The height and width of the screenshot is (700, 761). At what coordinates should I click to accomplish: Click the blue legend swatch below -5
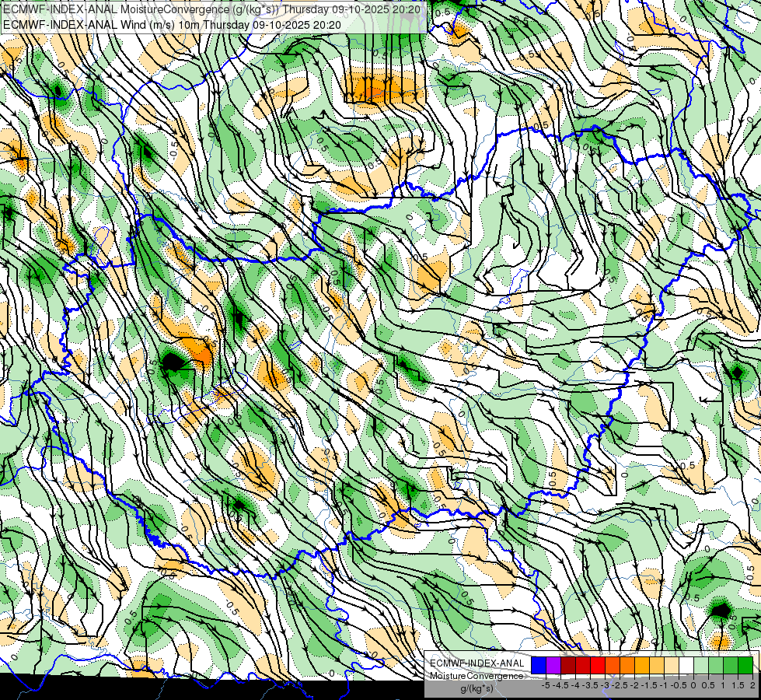539,665
